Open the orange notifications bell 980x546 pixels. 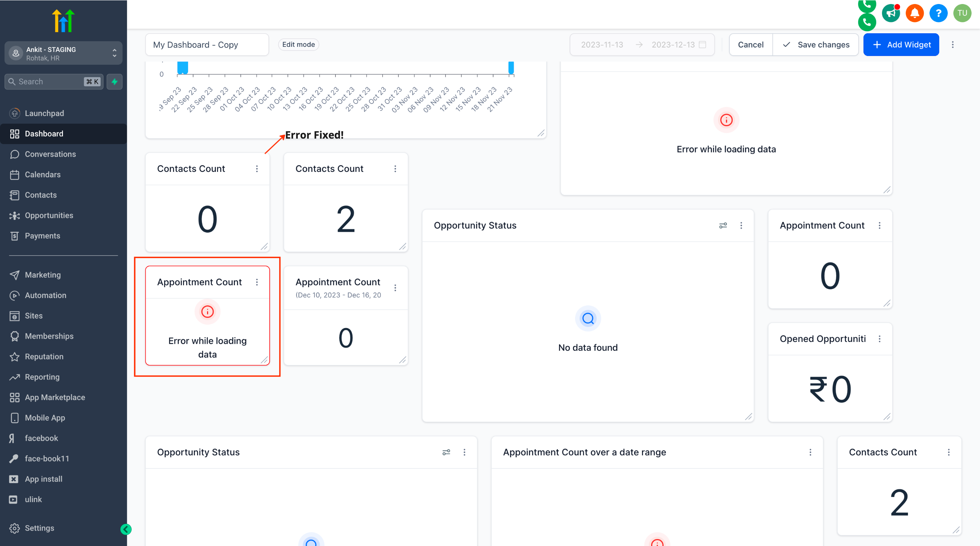click(x=915, y=13)
